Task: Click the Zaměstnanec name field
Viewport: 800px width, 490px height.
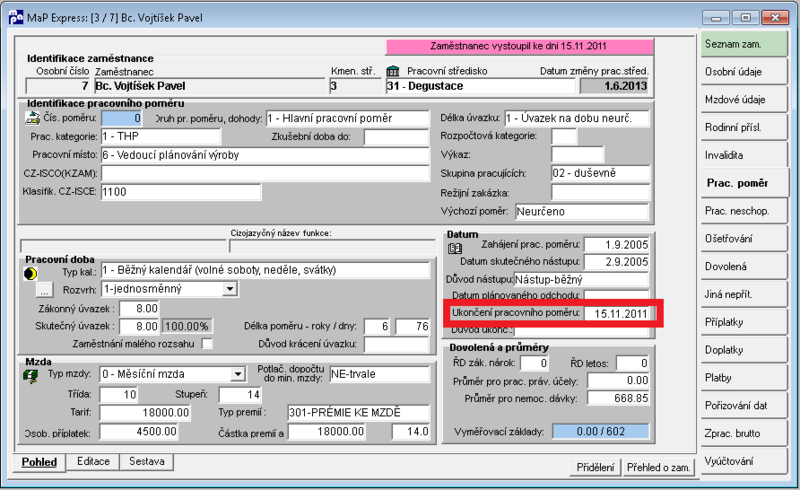Action: [x=209, y=86]
